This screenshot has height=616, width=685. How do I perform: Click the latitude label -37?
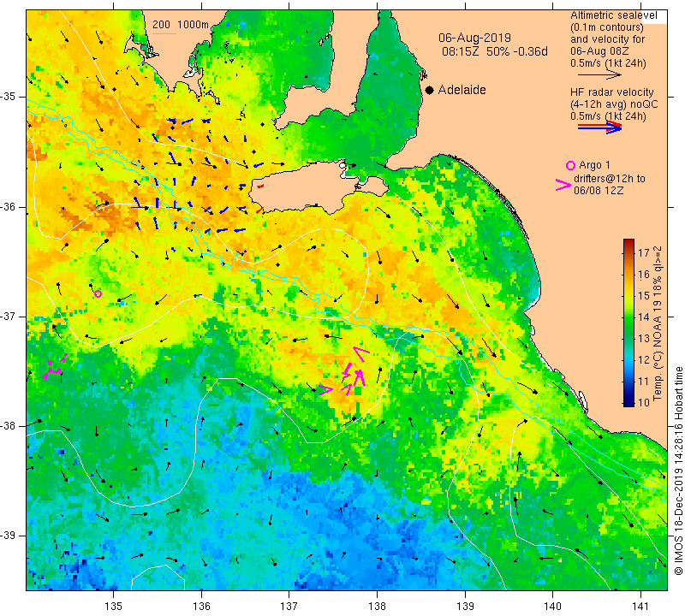(9, 316)
